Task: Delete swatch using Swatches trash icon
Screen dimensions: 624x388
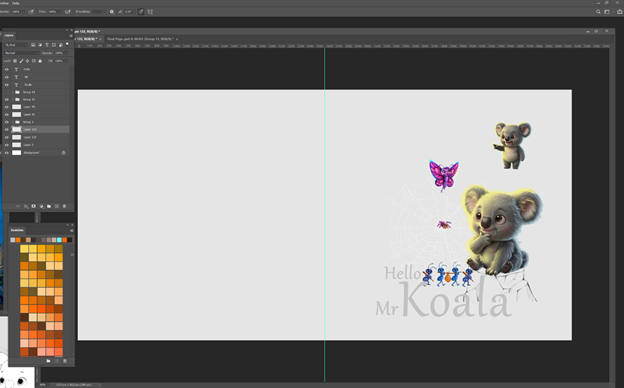Action: (65, 361)
